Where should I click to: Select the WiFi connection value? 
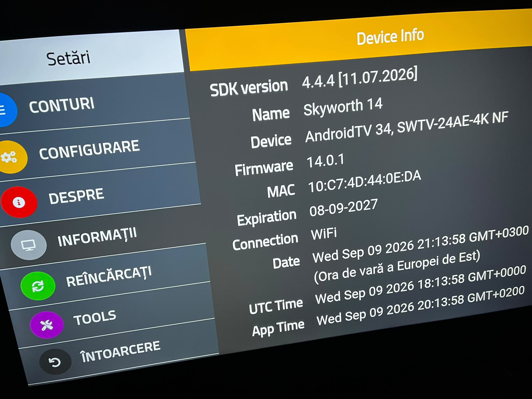(324, 233)
